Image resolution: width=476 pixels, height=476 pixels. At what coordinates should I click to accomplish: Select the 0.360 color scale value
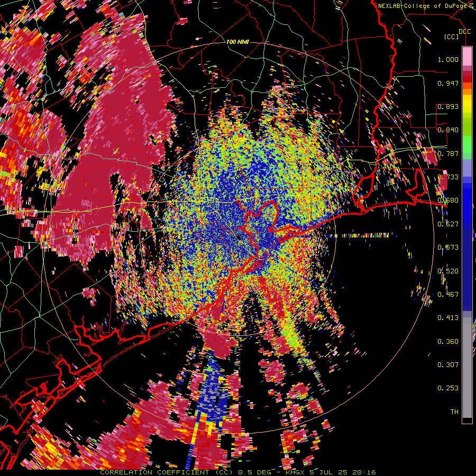tap(448, 342)
